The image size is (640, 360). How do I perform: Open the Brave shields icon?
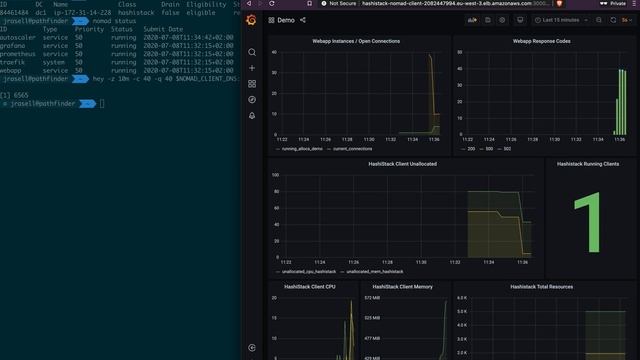pyautogui.click(x=560, y=3)
